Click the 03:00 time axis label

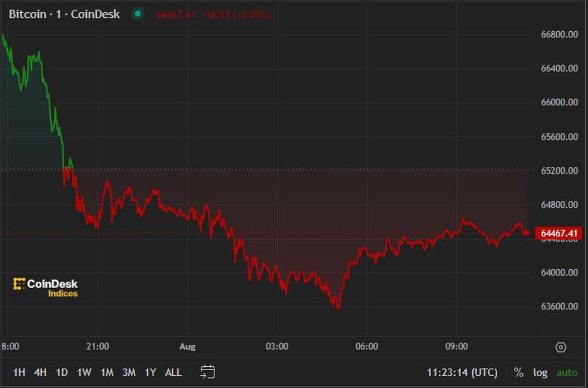[277, 346]
